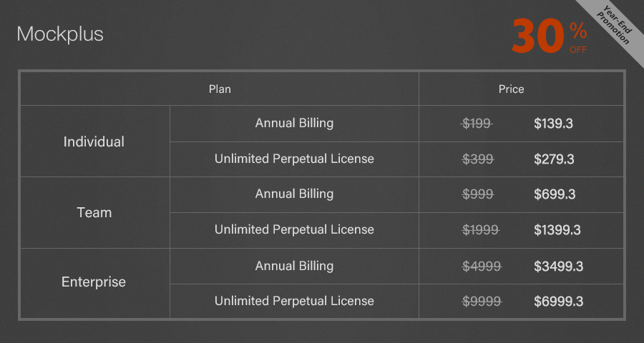Click the $6999.3 discounted price
Image resolution: width=644 pixels, height=343 pixels.
559,302
